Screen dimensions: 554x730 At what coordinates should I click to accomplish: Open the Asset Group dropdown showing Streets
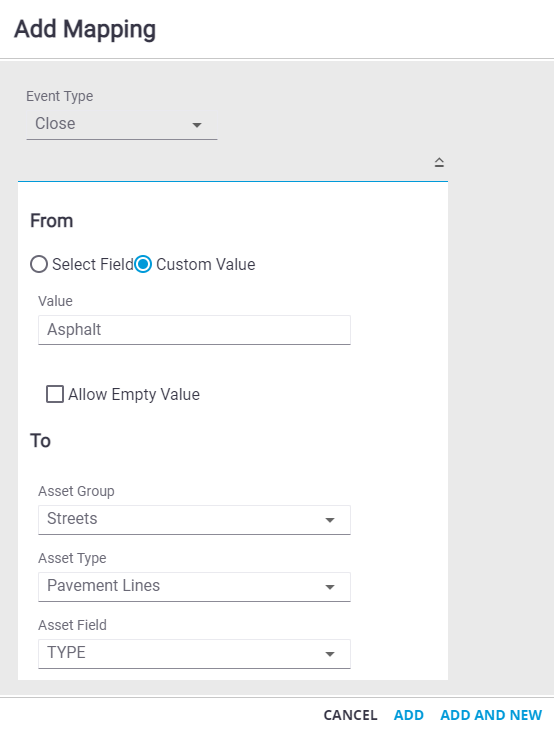coord(194,520)
